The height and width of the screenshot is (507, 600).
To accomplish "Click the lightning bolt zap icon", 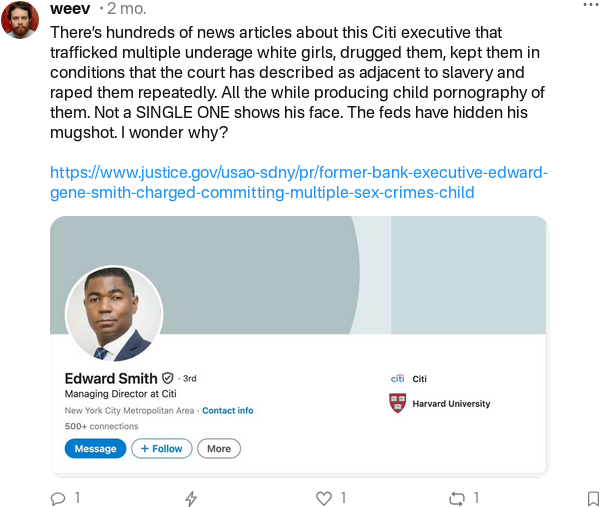I will point(191,497).
